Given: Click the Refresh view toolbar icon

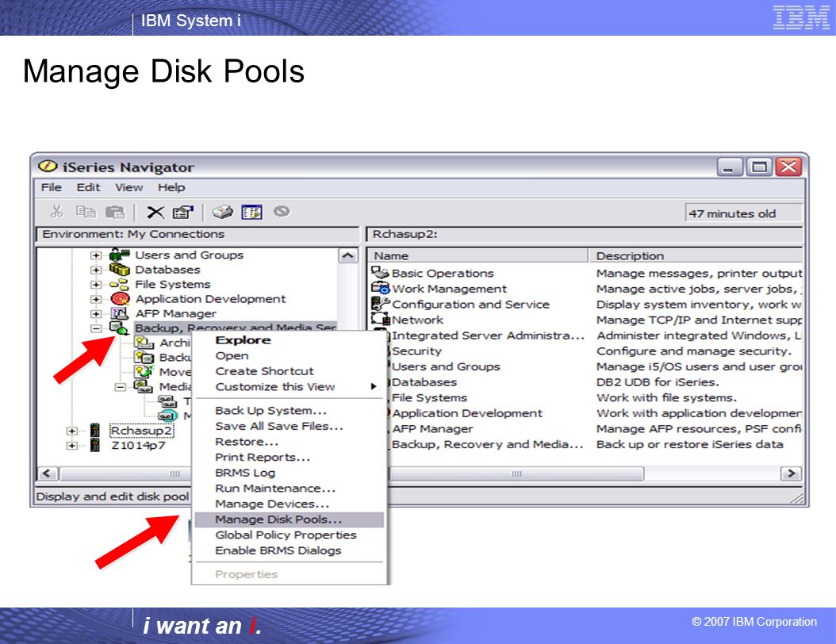Looking at the screenshot, I should 251,213.
